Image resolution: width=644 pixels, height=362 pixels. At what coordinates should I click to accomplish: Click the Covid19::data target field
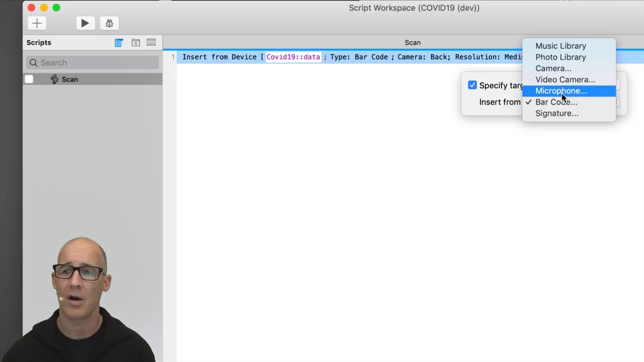pos(293,57)
